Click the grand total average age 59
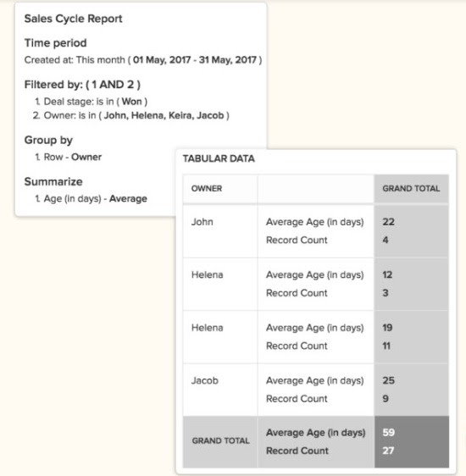The height and width of the screenshot is (476, 466). (389, 432)
